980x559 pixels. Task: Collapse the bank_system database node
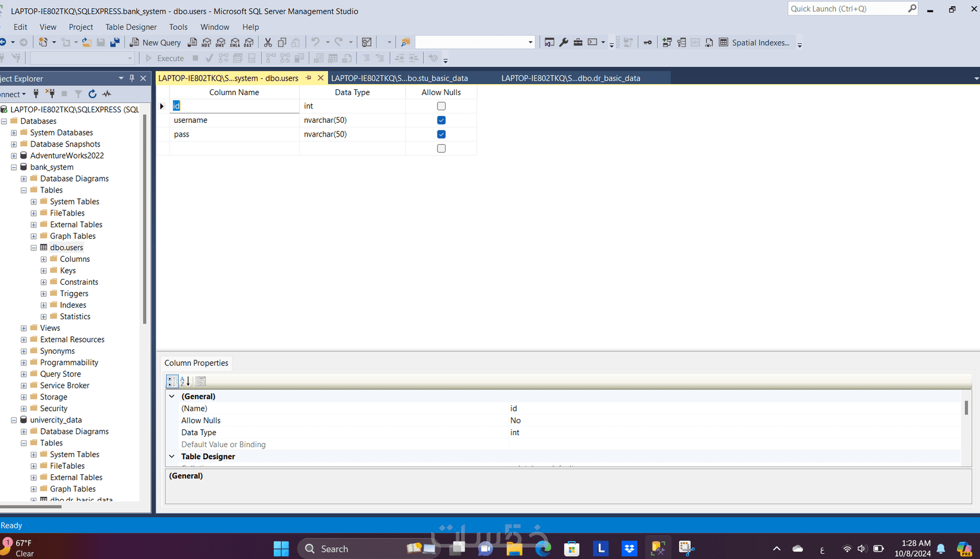click(14, 167)
